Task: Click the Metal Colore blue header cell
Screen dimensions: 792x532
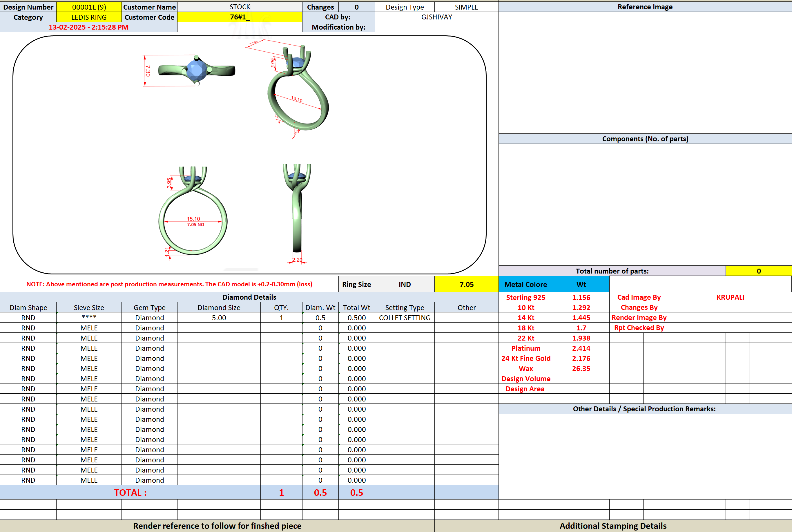Action: click(526, 284)
